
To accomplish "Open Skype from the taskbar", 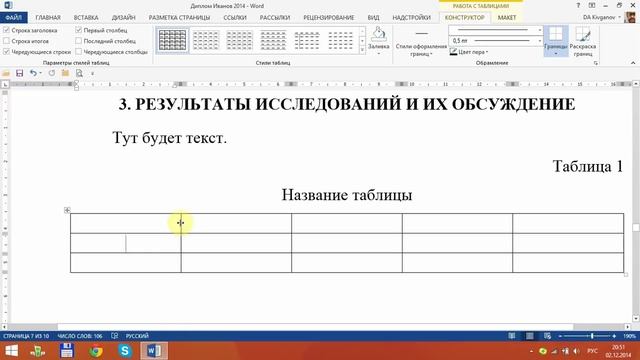I will (x=124, y=351).
